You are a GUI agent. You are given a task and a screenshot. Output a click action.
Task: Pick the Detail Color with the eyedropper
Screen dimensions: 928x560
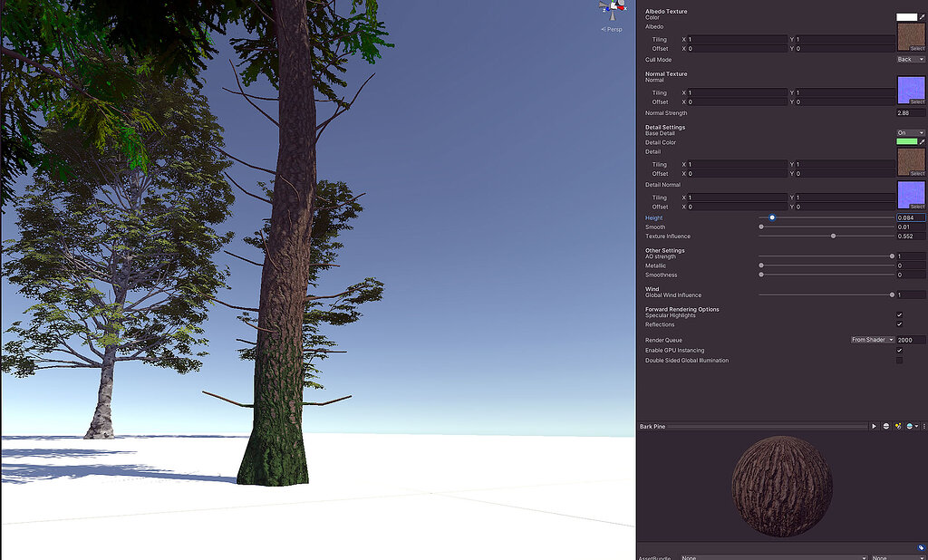point(923,142)
